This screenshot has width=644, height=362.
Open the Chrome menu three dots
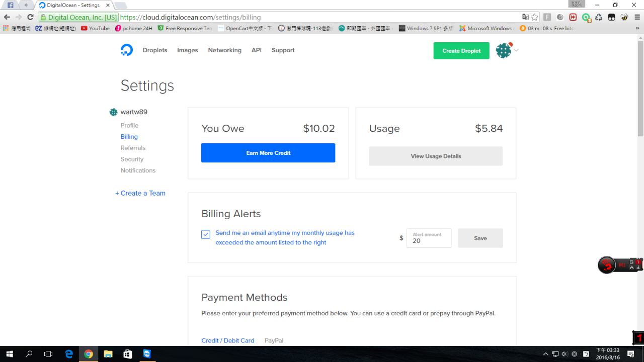coord(637,17)
